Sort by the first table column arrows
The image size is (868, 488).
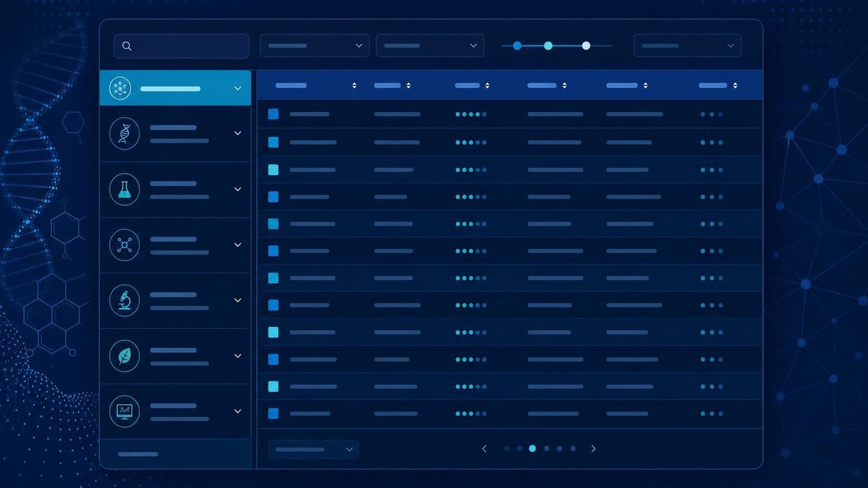[x=354, y=85]
